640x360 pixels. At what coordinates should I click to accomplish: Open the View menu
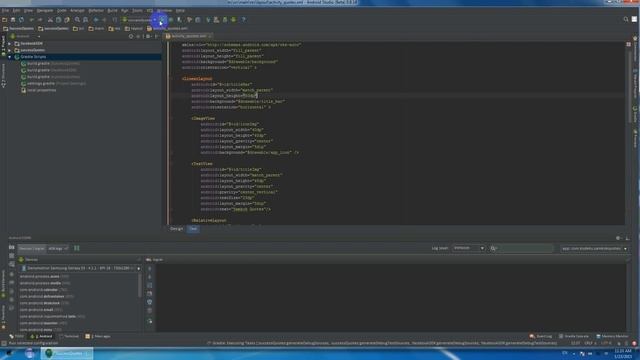[28, 10]
